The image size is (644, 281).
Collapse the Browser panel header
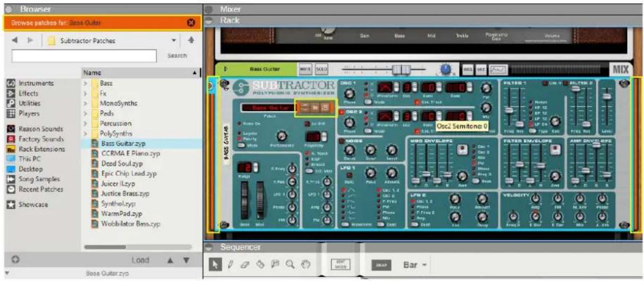8,9
